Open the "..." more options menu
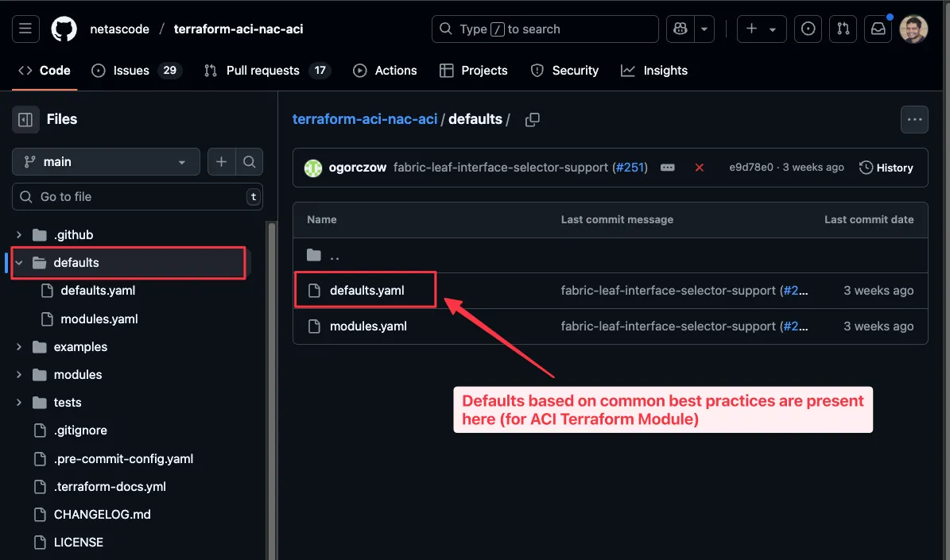This screenshot has height=560, width=950. pyautogui.click(x=914, y=119)
